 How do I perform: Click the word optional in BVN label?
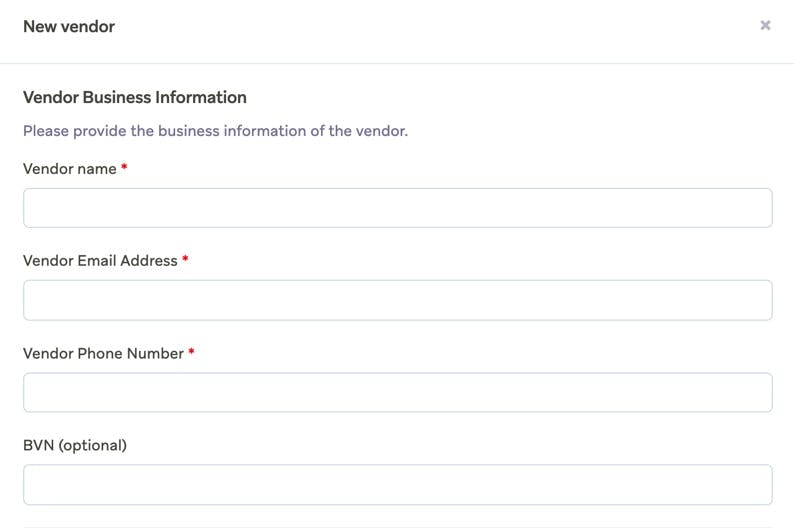pyautogui.click(x=92, y=445)
